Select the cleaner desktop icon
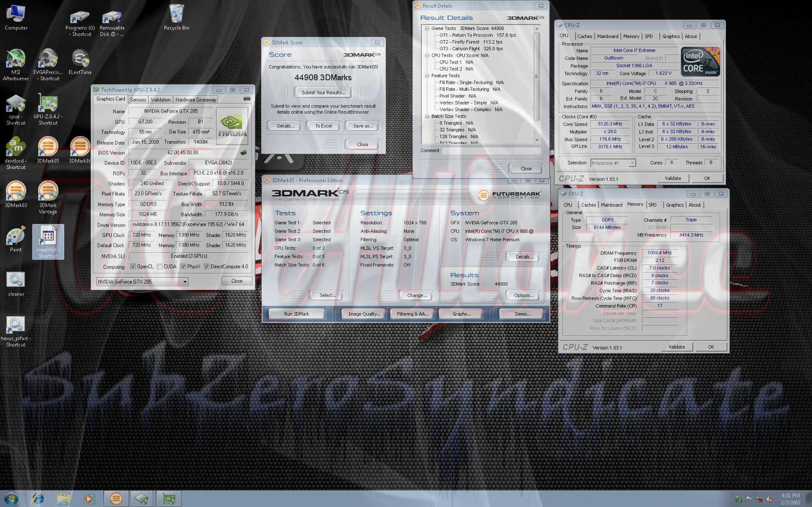The width and height of the screenshot is (812, 507). coord(16,284)
